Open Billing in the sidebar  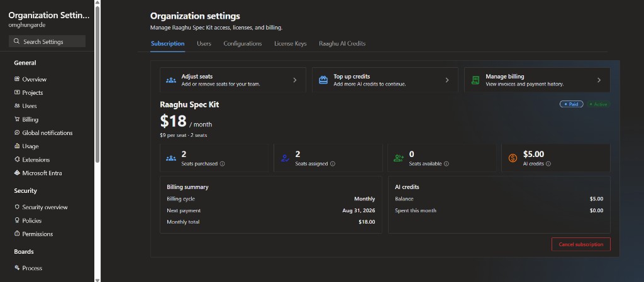pos(30,119)
